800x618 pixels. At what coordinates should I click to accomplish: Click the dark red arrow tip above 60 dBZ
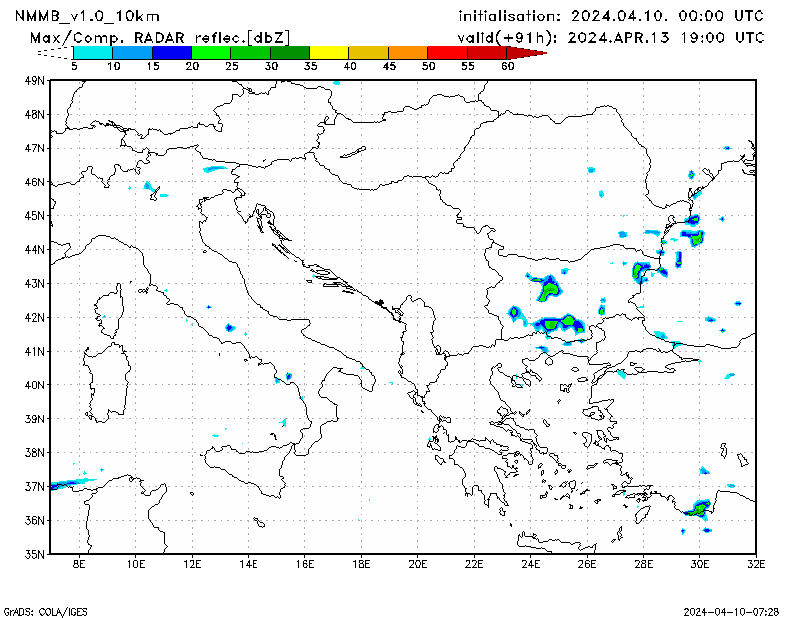tap(532, 52)
